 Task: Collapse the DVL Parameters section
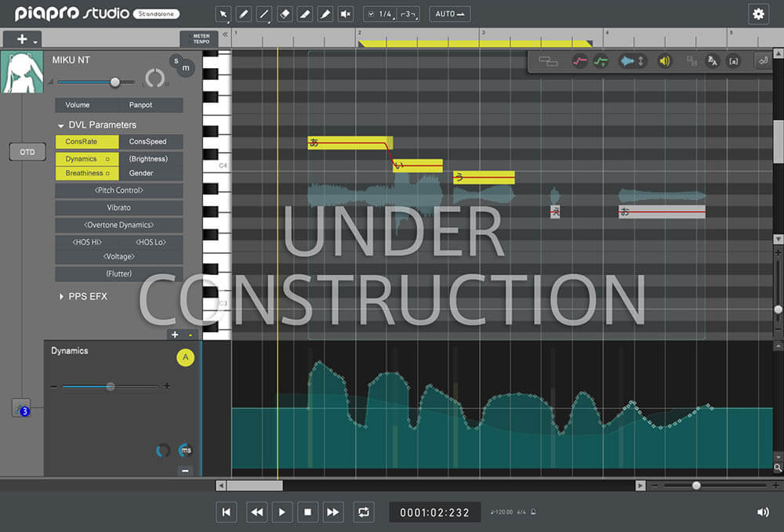(x=61, y=125)
